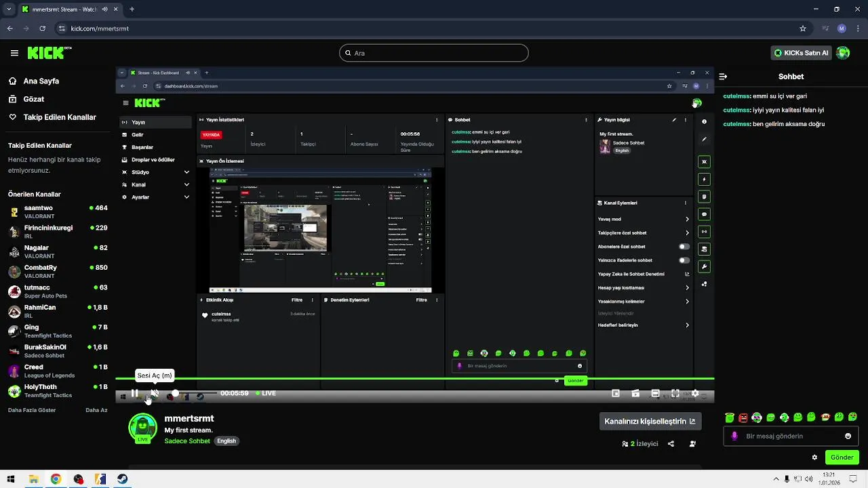Click the 2 İzleyici viewer count
The height and width of the screenshot is (488, 868).
pos(640,444)
